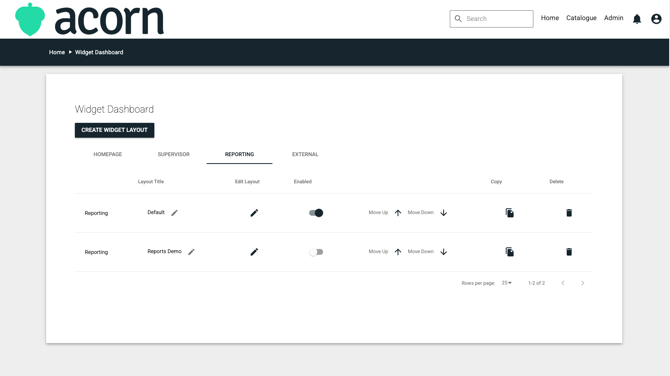Move the Reports Demo layout up
670x376 pixels.
pos(398,252)
